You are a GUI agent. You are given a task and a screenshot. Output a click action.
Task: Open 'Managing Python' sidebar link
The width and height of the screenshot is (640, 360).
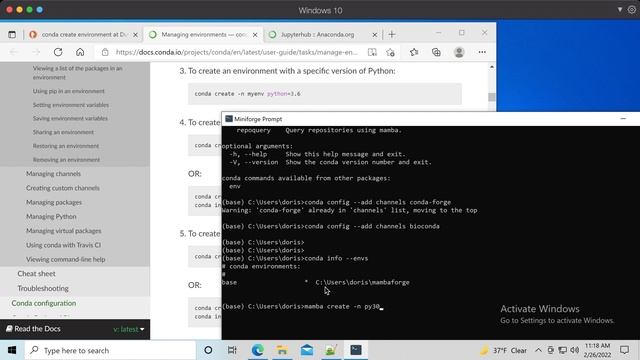tap(51, 217)
